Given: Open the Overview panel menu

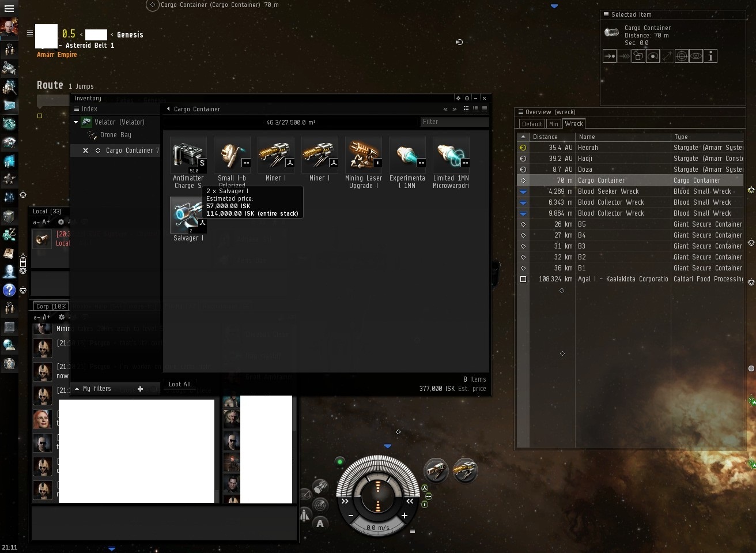Looking at the screenshot, I should (x=521, y=112).
